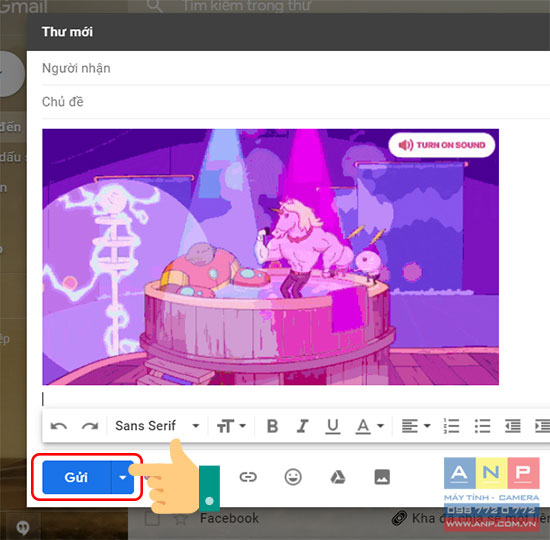The image size is (550, 540).
Task: Open the text alignment dropdown
Action: tap(416, 426)
